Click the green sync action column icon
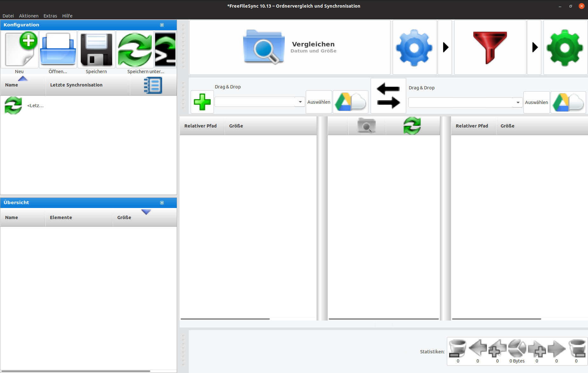 click(x=412, y=126)
